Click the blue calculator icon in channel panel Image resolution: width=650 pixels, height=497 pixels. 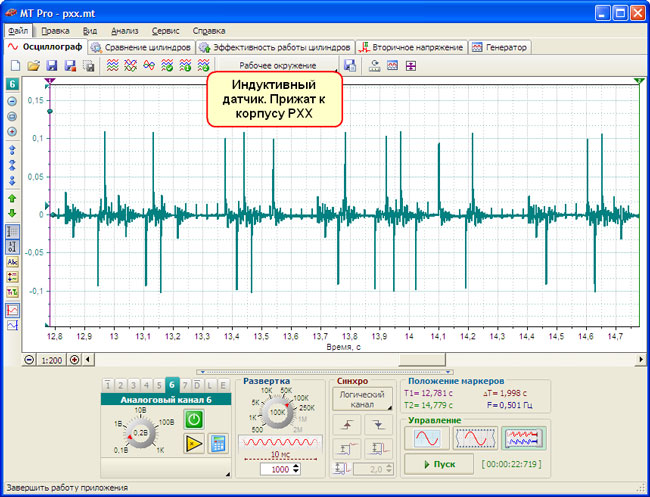coord(219,444)
